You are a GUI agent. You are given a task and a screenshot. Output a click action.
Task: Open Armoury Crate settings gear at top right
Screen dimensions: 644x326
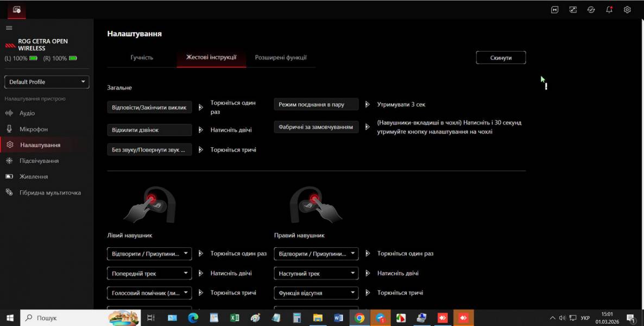pyautogui.click(x=627, y=9)
